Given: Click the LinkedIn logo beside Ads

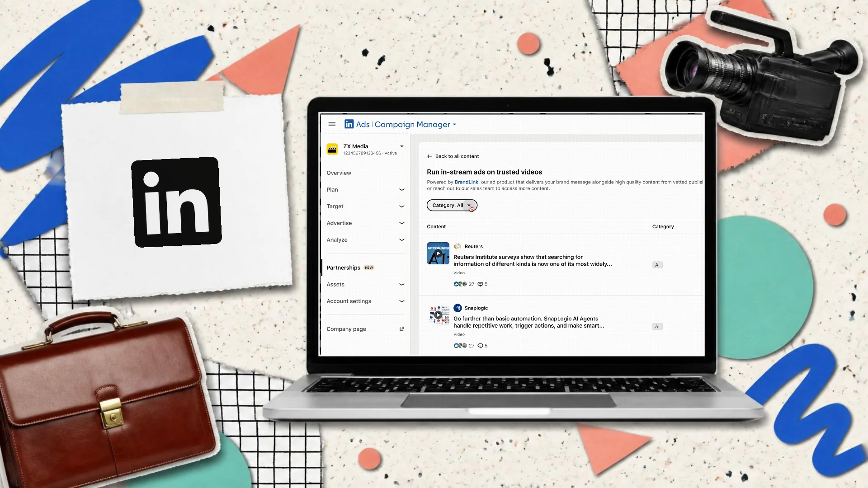Looking at the screenshot, I should pyautogui.click(x=349, y=124).
